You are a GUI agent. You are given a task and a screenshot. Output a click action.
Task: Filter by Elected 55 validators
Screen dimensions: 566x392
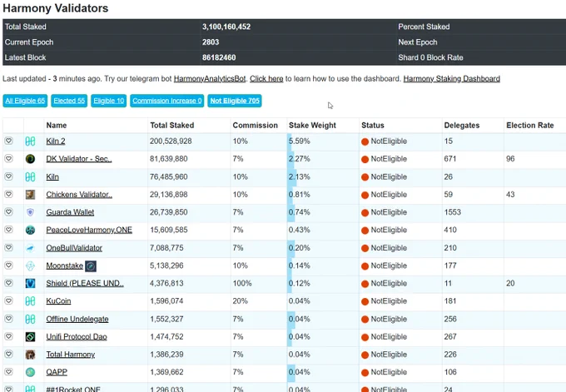click(69, 101)
